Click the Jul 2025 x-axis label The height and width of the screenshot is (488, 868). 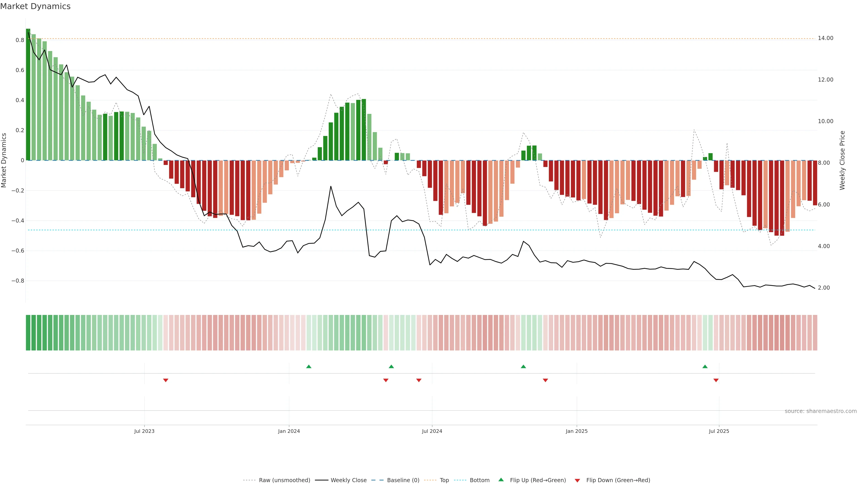point(719,431)
